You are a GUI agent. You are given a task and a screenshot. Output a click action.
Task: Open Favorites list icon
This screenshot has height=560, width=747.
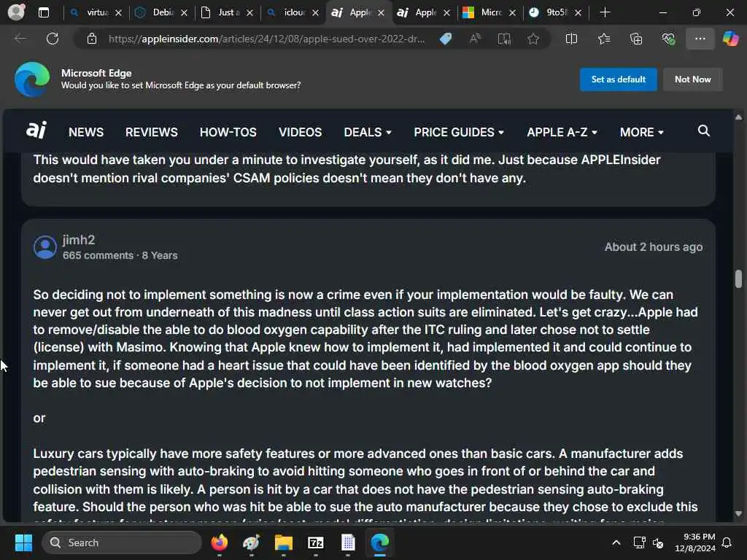coord(603,39)
